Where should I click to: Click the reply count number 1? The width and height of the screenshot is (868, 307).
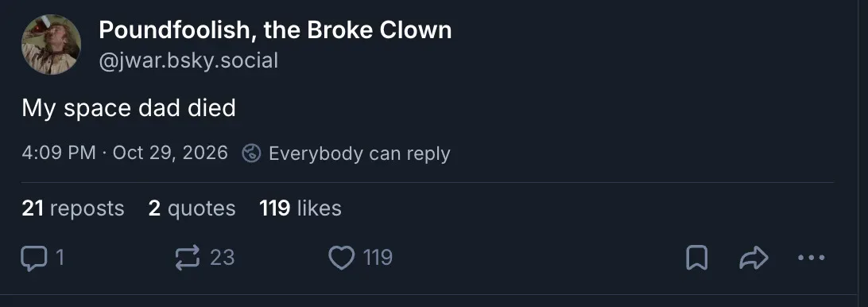60,258
